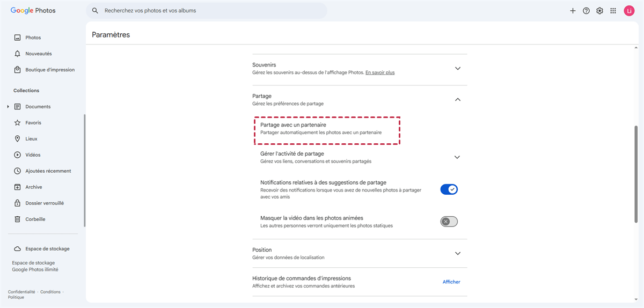Screen dimensions: 644x308
Task: Disable sharing suggestion notifications toggle
Action: [449, 189]
